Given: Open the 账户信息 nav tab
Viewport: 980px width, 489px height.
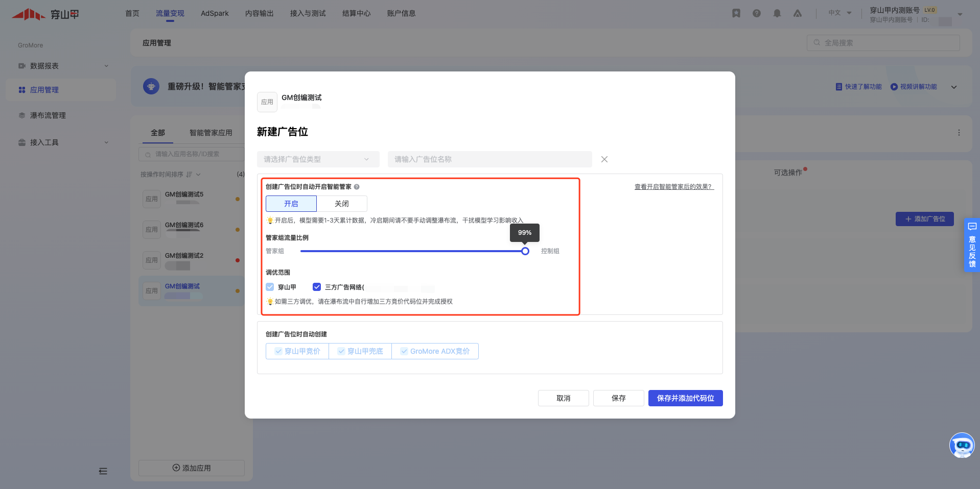Looking at the screenshot, I should pos(402,13).
